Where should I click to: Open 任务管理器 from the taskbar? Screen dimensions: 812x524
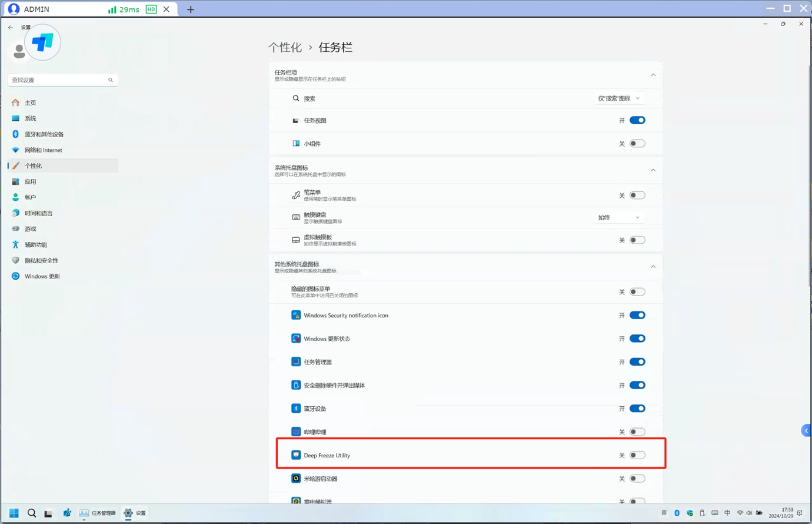click(x=98, y=513)
